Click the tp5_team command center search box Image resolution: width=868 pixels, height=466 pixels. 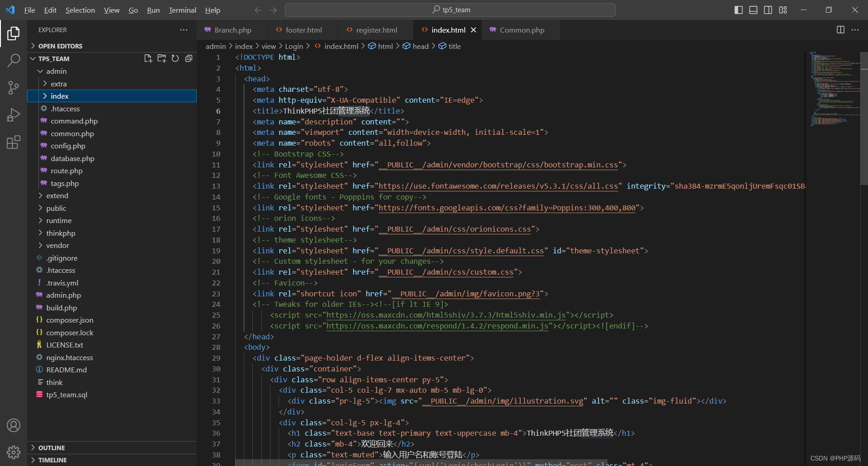(450, 10)
